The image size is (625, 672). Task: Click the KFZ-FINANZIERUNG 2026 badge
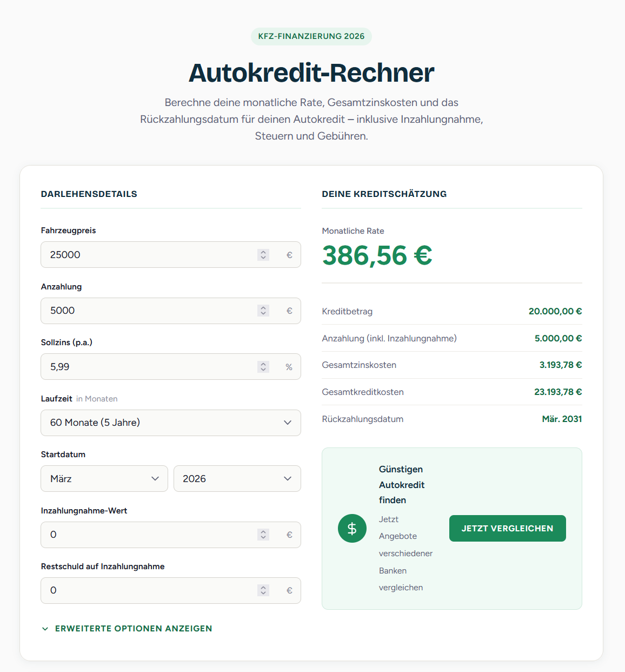tap(311, 36)
